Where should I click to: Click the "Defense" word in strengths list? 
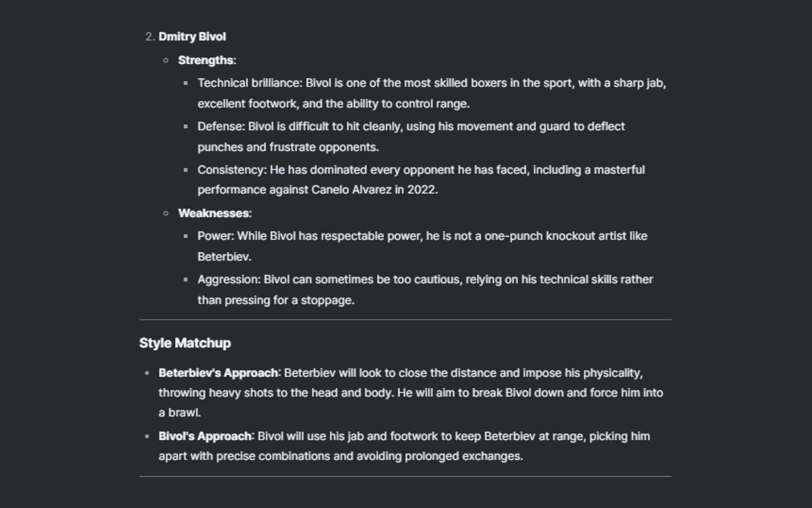220,127
